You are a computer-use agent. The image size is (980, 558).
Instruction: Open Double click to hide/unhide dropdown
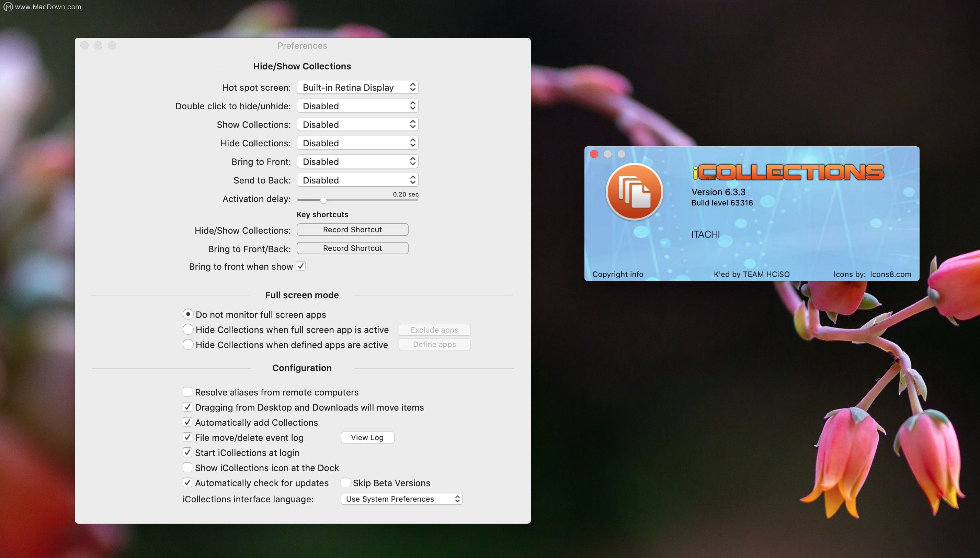tap(357, 106)
